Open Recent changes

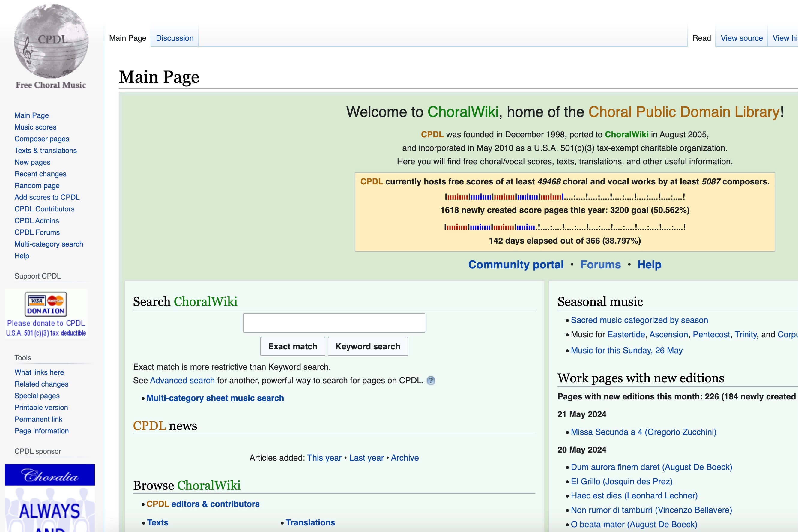(40, 174)
